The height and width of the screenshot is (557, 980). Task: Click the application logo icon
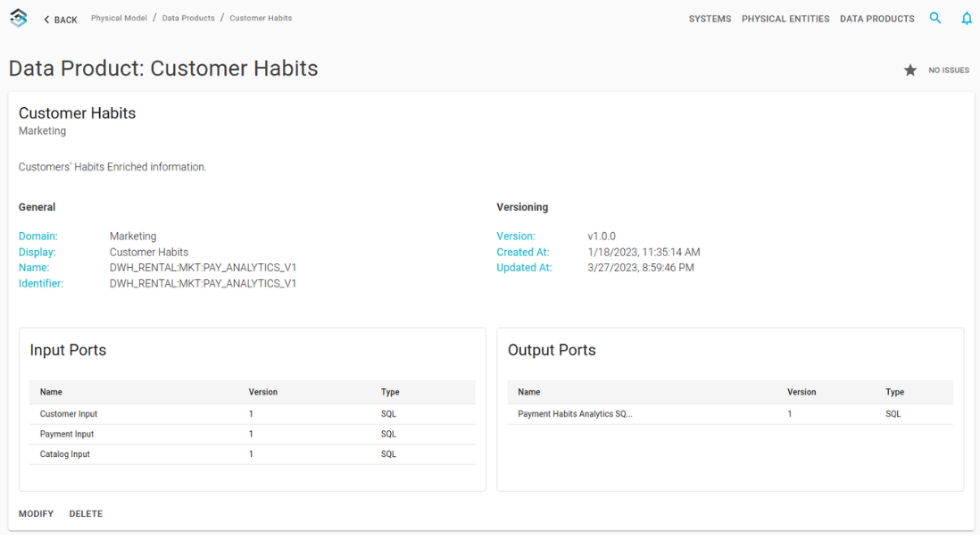coord(19,18)
